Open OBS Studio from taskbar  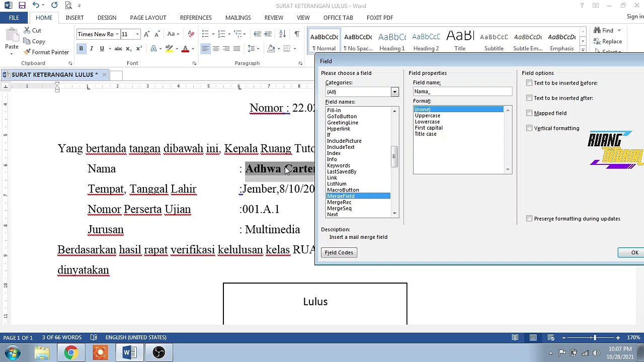click(x=158, y=353)
